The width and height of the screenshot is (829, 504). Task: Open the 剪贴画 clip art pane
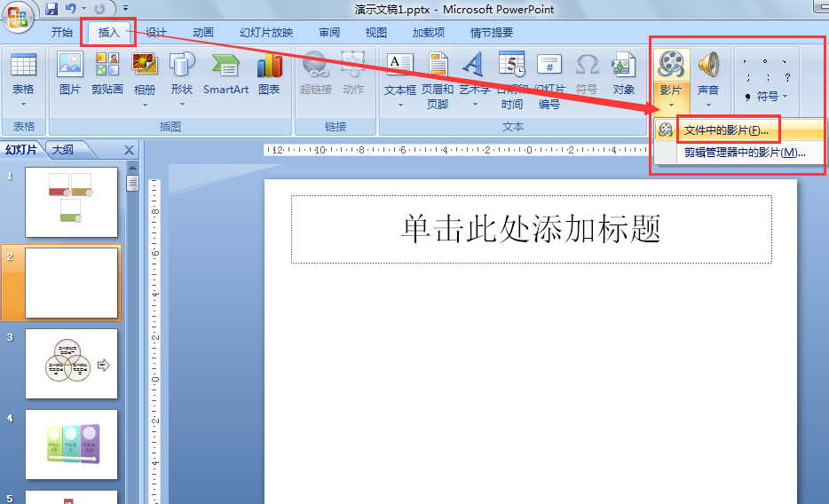pos(107,74)
